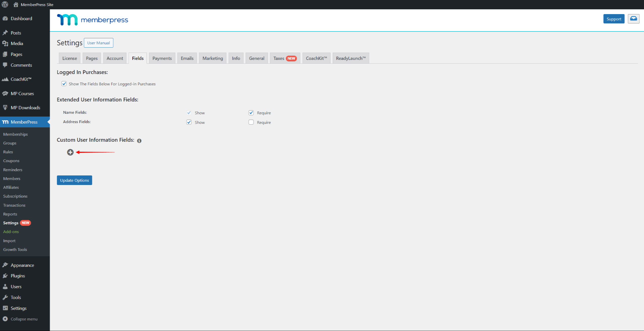Click the MP Courses graduation cap icon
The height and width of the screenshot is (331, 644).
(5, 93)
